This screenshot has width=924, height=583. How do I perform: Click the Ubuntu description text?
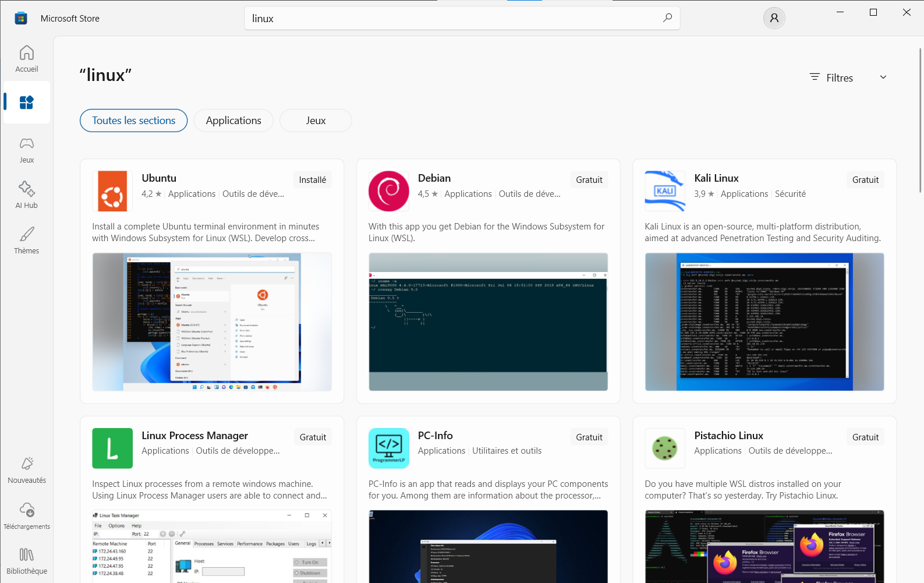click(206, 232)
